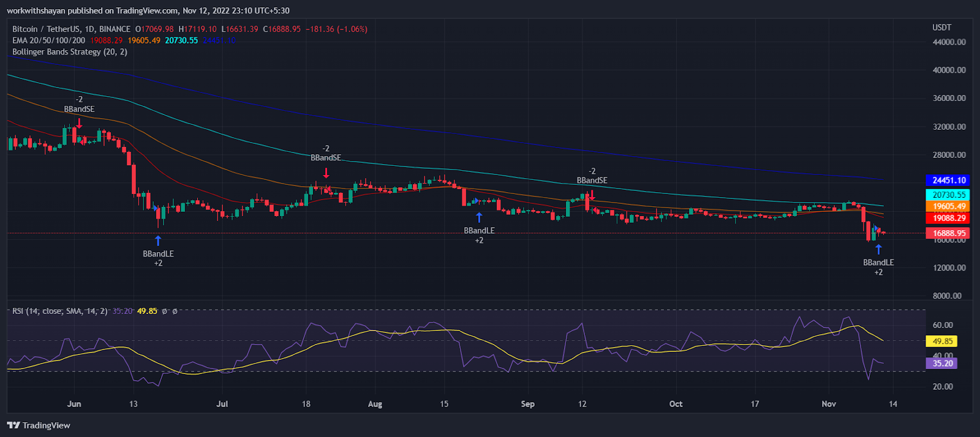This screenshot has height=437, width=980.
Task: Click the Jun date on time axis
Action: tap(74, 404)
